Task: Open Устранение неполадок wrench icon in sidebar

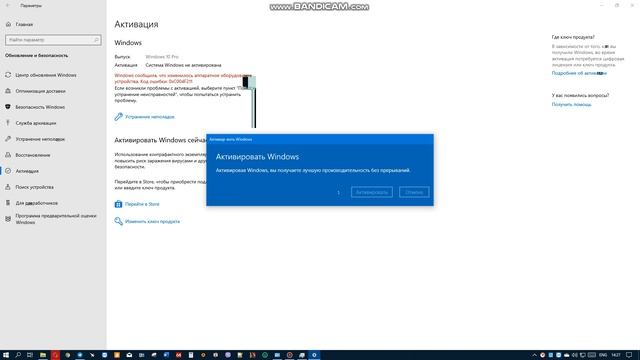Action: pos(8,139)
